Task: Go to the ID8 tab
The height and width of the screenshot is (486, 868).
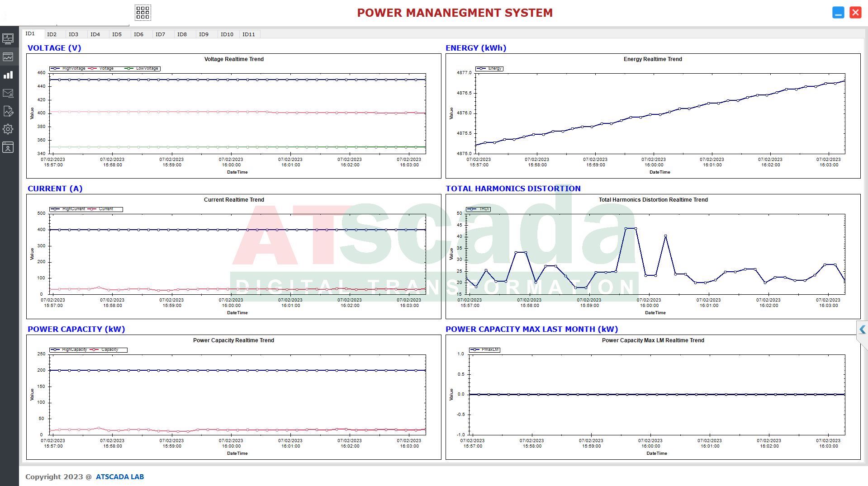Action: (182, 34)
